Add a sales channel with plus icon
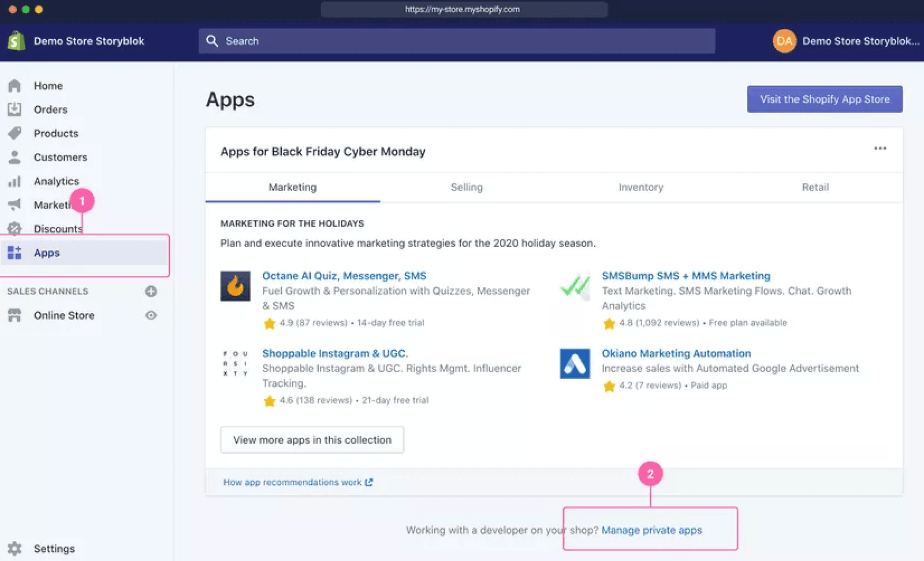 [x=151, y=291]
